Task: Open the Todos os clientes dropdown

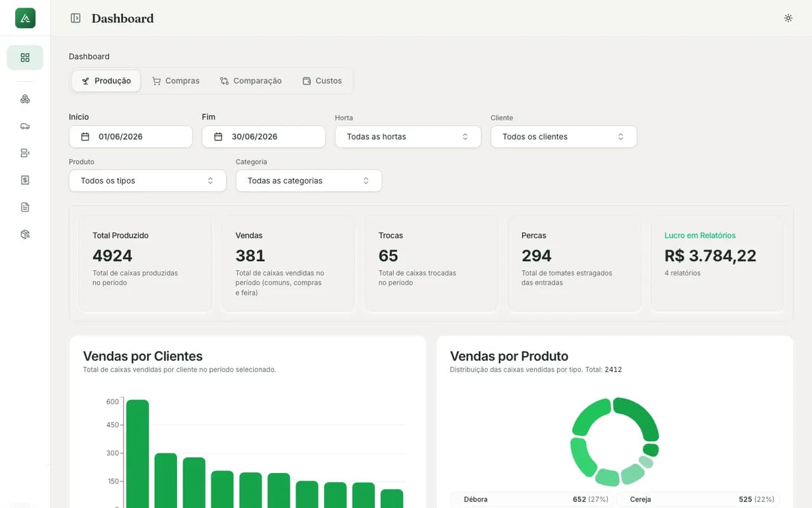Action: tap(563, 137)
